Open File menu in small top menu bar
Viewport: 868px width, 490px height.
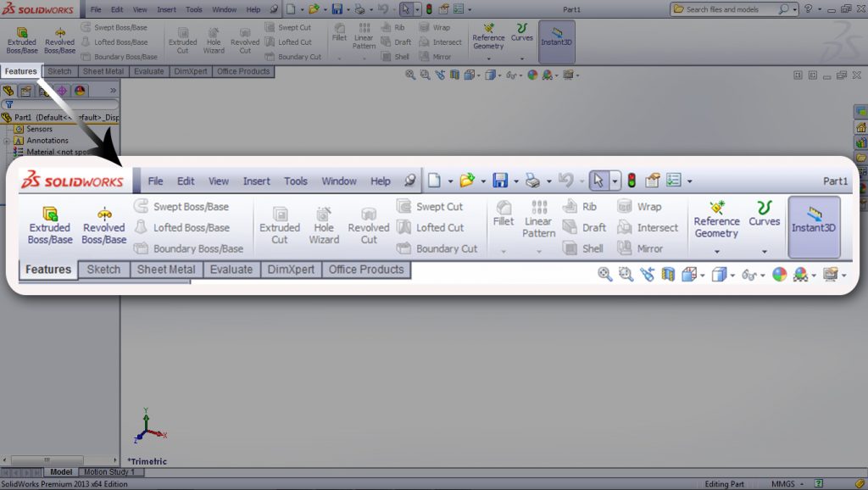(96, 9)
